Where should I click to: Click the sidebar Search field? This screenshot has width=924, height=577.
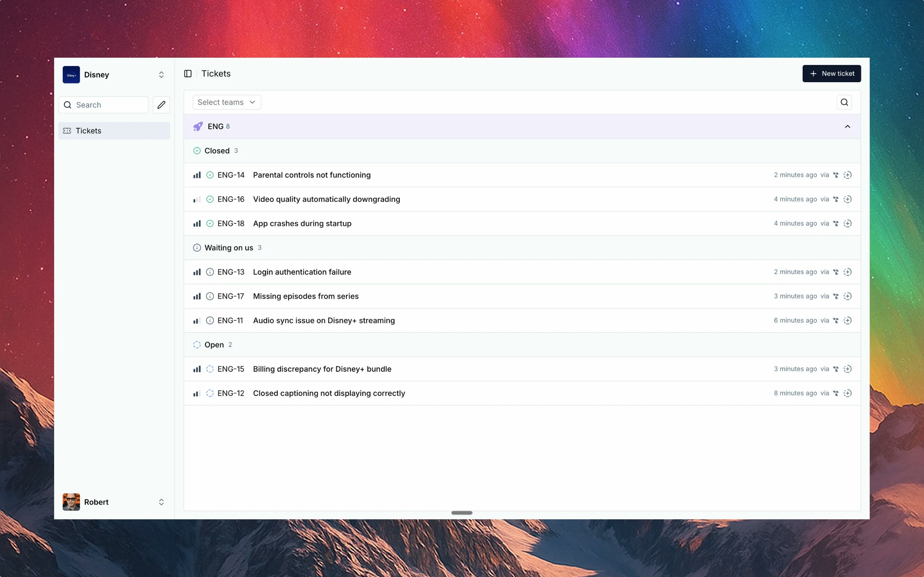pos(104,105)
